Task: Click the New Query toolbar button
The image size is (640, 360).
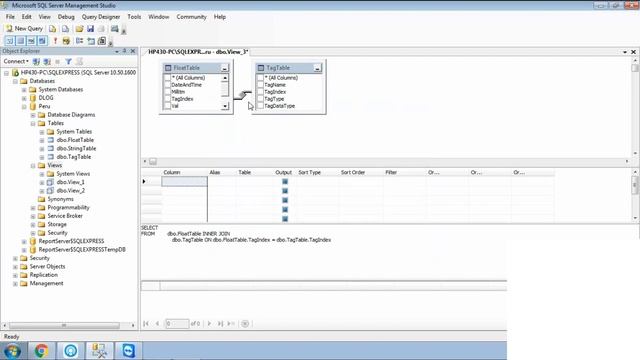Action: point(24,29)
